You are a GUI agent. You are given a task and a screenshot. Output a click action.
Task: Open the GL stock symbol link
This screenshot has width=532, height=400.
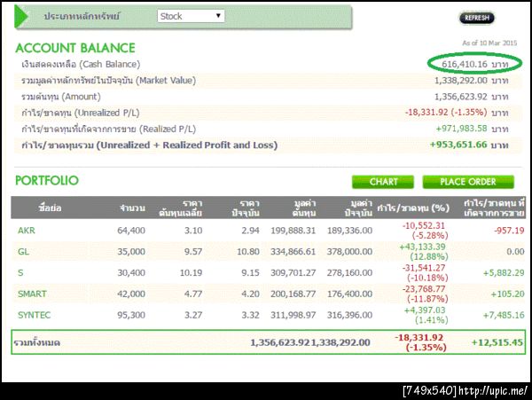click(23, 251)
